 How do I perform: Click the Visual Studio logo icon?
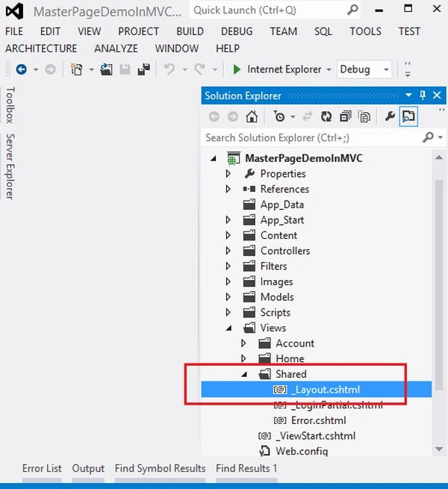pos(14,11)
